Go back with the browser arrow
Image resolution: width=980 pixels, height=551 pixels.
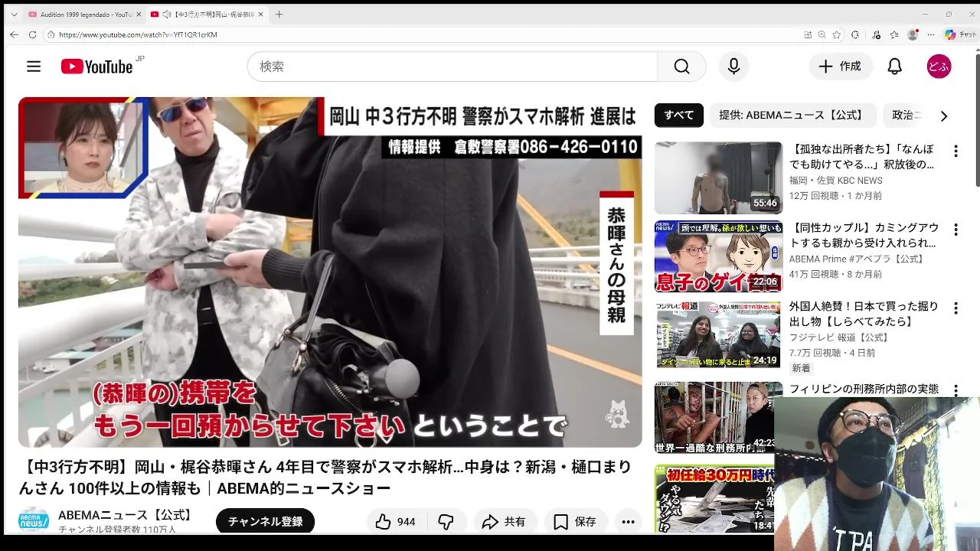point(14,34)
